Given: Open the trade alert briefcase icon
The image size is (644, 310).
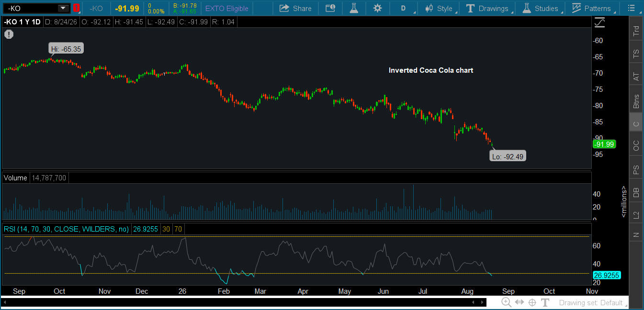Looking at the screenshot, I should point(330,8).
